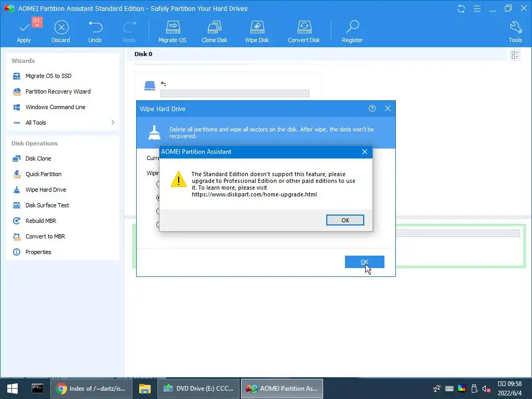Viewport: 532px width, 399px height.
Task: Click the Apply toolbar button
Action: tap(24, 32)
